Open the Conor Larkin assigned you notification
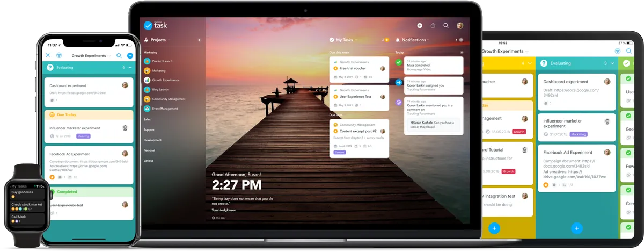This screenshot has height=252, width=644. [434, 85]
